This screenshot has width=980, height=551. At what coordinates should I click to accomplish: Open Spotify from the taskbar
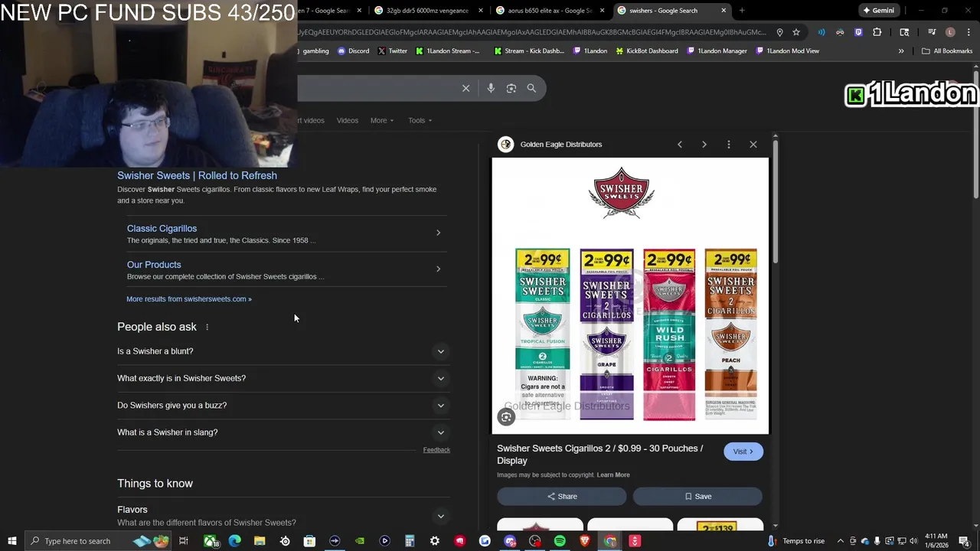(560, 541)
